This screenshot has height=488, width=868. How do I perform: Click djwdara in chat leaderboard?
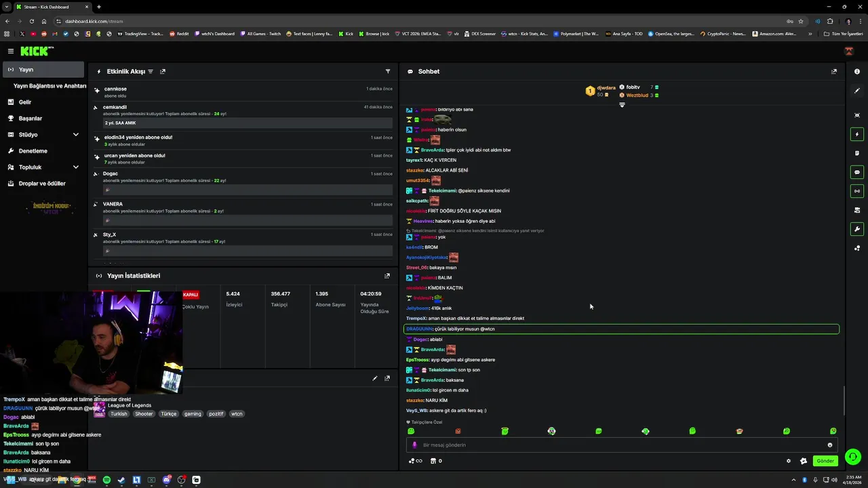click(606, 87)
